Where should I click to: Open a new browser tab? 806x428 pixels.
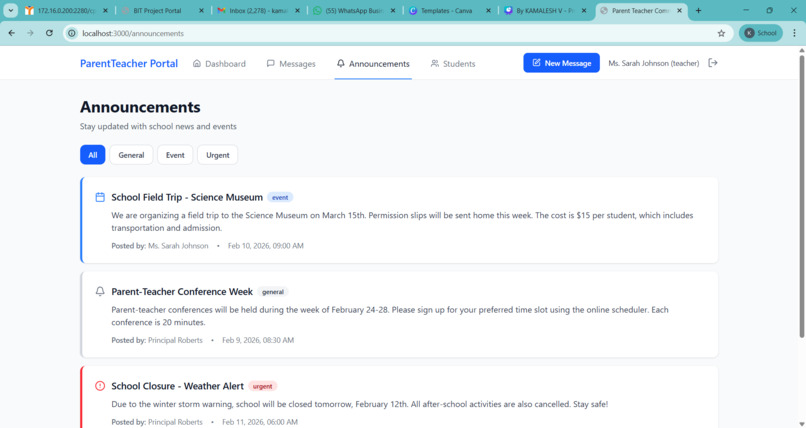[698, 10]
